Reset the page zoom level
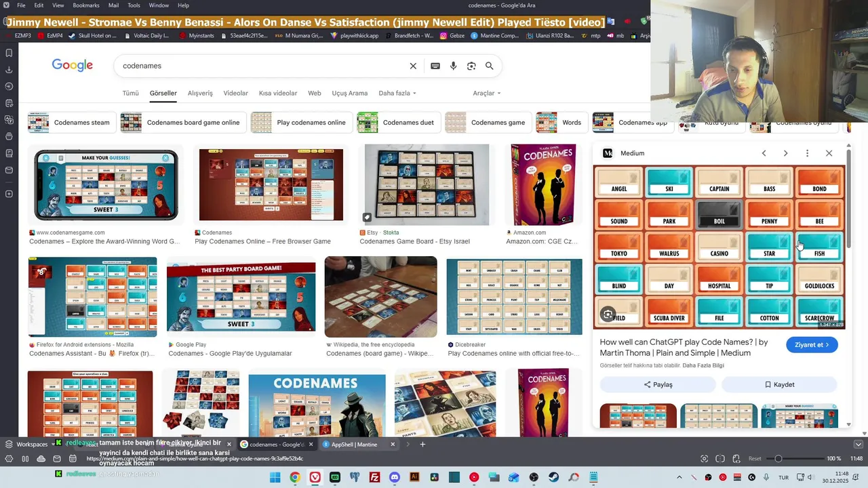This screenshot has width=868, height=488. coord(755,459)
